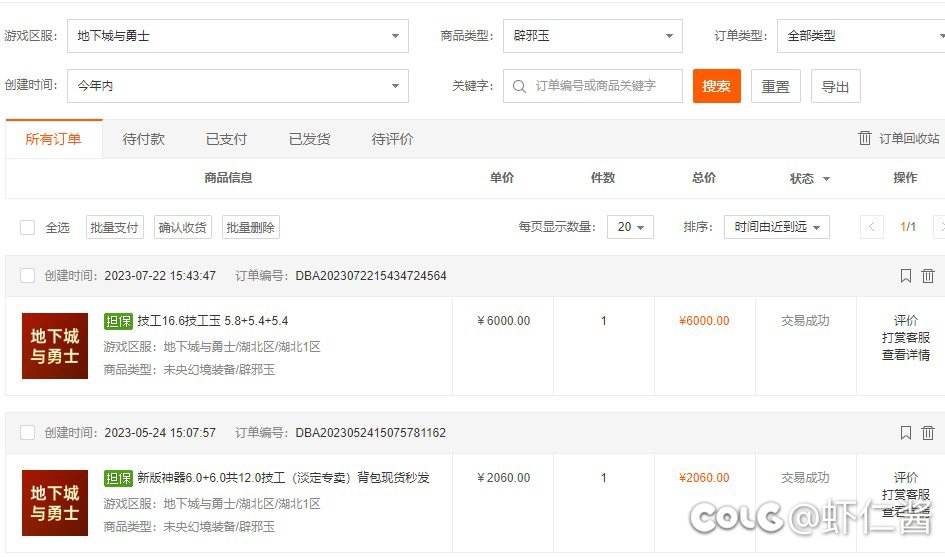
Task: Click the 1/1 page indicator
Action: pyautogui.click(x=908, y=227)
